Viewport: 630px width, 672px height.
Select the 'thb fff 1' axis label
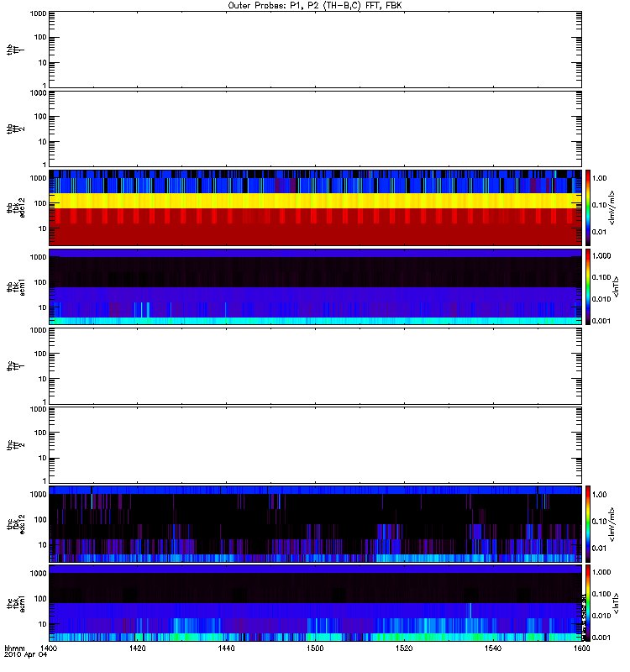15,50
